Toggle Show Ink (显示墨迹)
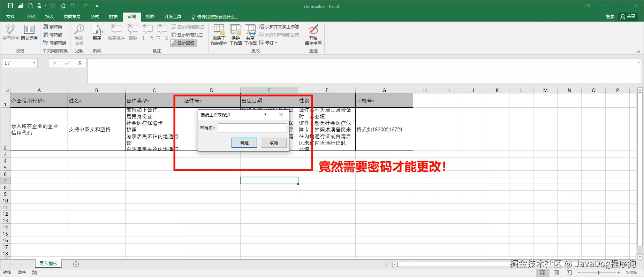Screen dimensions: 644x277 coord(183,43)
